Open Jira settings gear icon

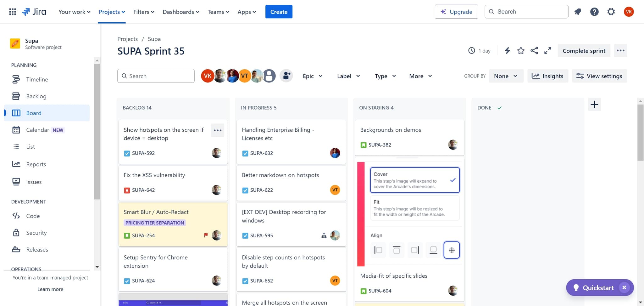(611, 12)
